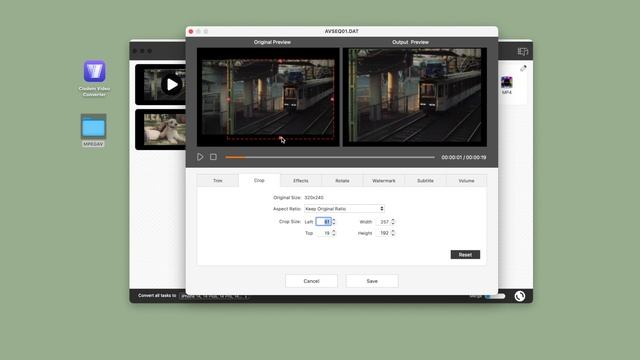Screen dimensions: 640x360
Task: Reset the crop settings
Action: point(465,255)
